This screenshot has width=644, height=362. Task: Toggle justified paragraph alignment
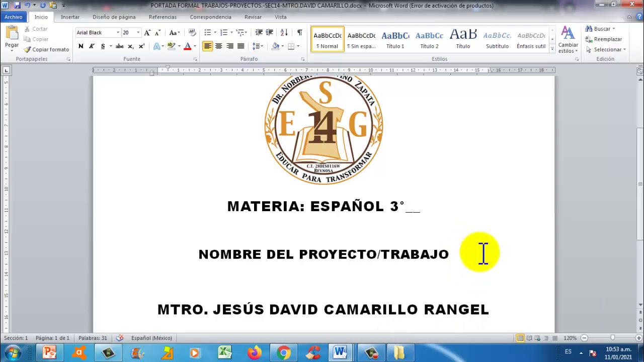point(240,46)
